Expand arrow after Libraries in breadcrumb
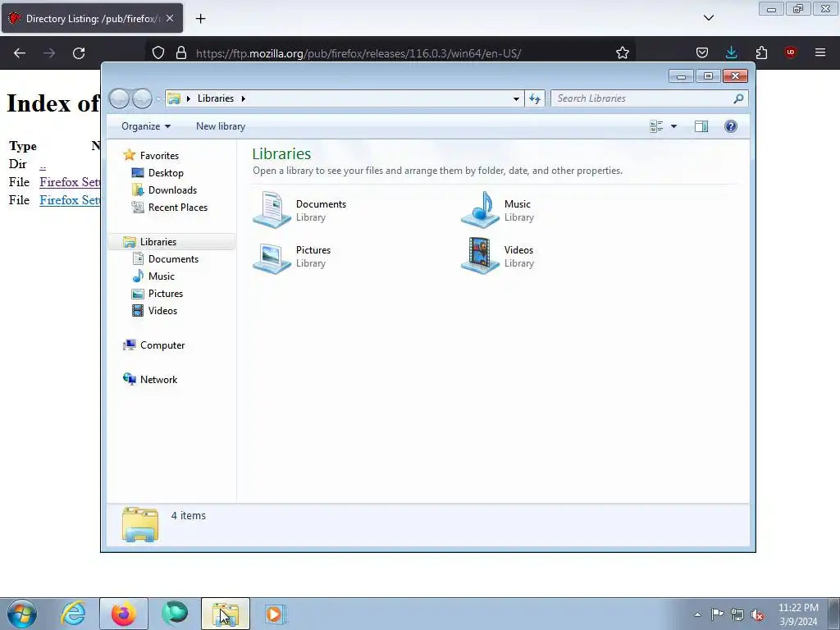Image resolution: width=840 pixels, height=630 pixels. pyautogui.click(x=243, y=98)
